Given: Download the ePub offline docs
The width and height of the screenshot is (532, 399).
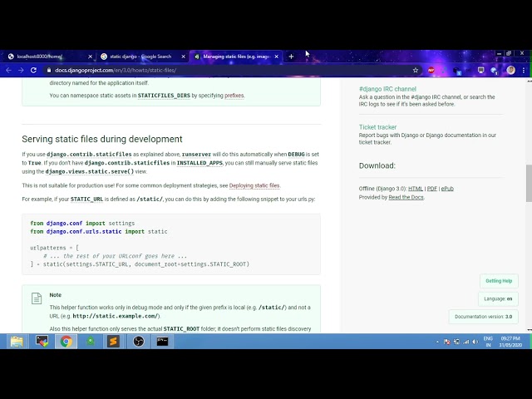Looking at the screenshot, I should tap(447, 189).
